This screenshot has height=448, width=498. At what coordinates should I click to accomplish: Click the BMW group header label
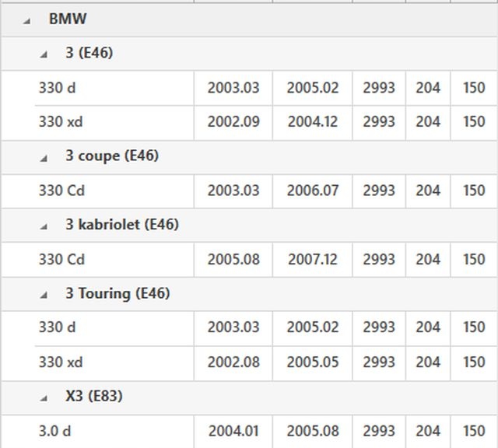tap(68, 19)
